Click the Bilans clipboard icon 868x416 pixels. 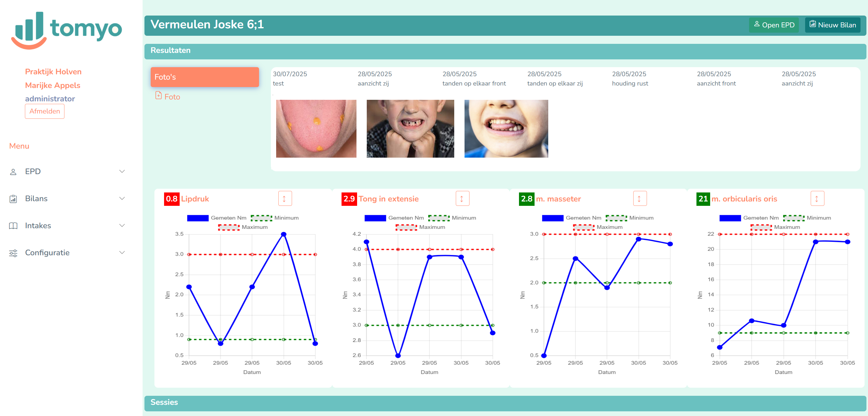13,199
